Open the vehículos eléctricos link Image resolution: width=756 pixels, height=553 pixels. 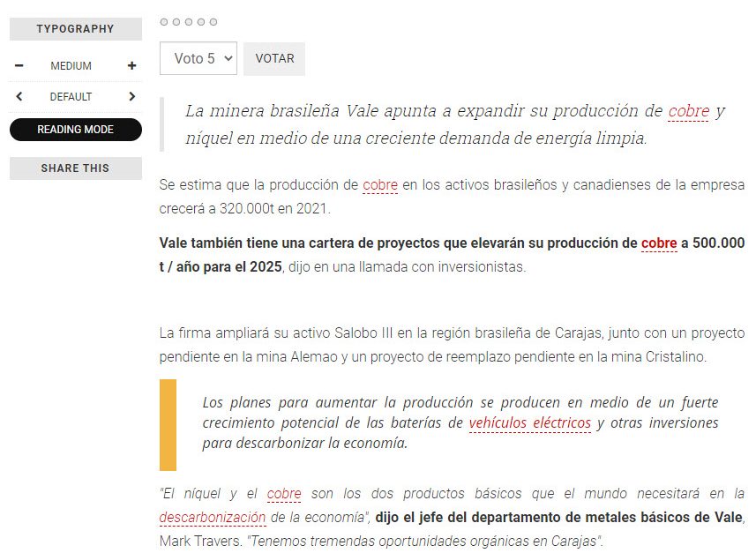pos(529,423)
